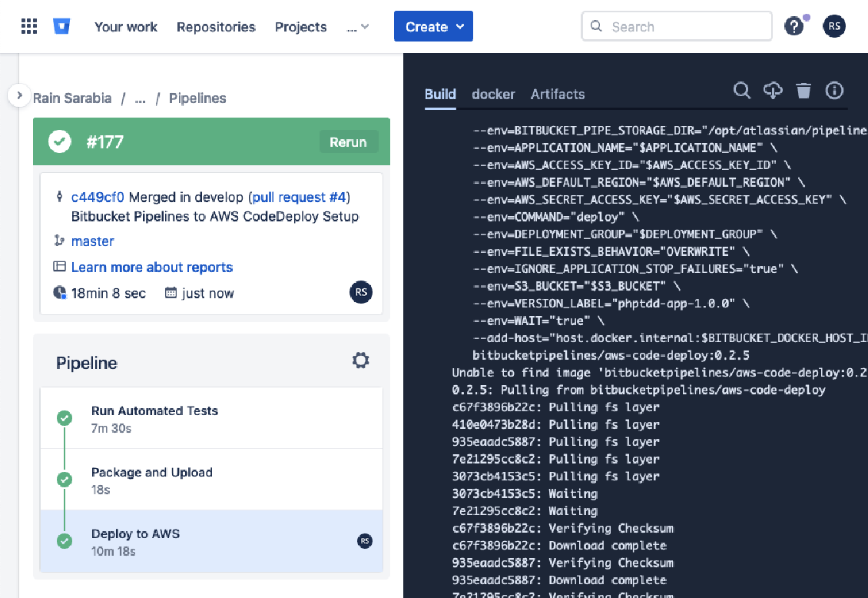The image size is (868, 598).
Task: Open Repositories menu
Action: point(216,27)
